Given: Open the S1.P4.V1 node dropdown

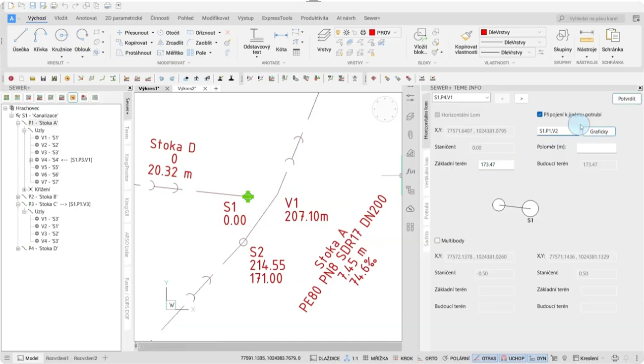Looking at the screenshot, I should click(x=461, y=98).
